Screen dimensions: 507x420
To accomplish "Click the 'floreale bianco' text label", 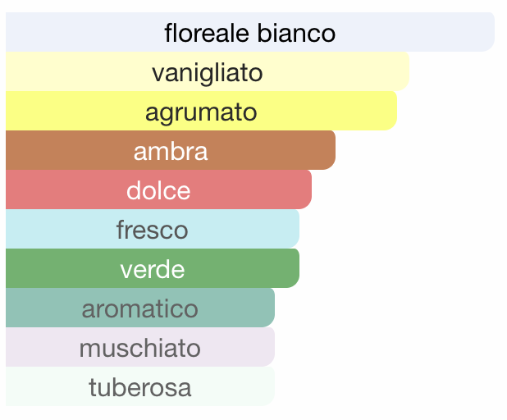I will click(x=250, y=33).
